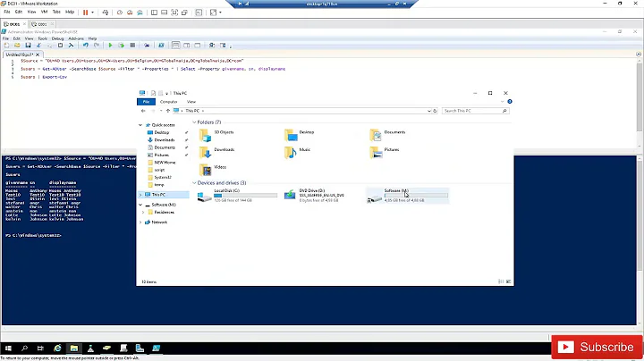Select Downloads under Quick access

[x=164, y=139]
